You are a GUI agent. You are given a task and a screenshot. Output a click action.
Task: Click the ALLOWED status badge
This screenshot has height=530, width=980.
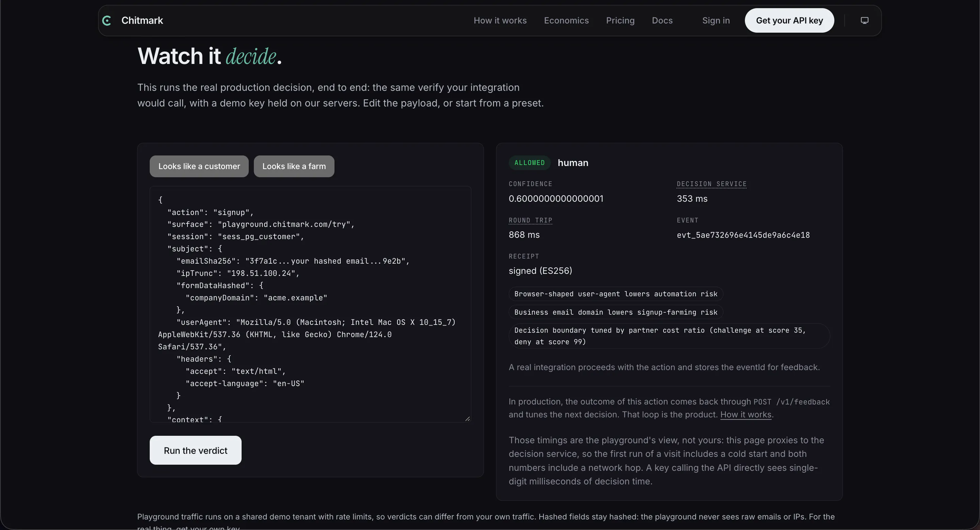tap(529, 163)
